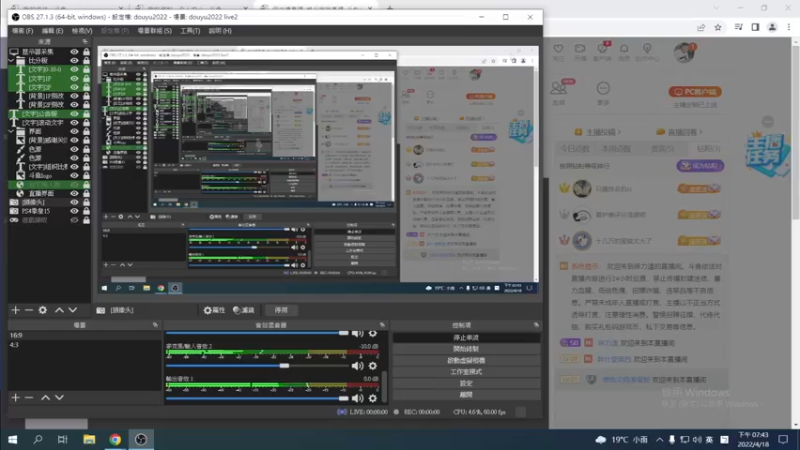Click the 关注 heart icon in Douyu page

558,48
